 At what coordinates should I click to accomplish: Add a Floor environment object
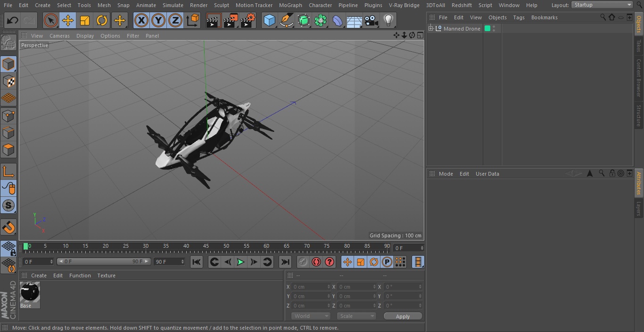355,20
